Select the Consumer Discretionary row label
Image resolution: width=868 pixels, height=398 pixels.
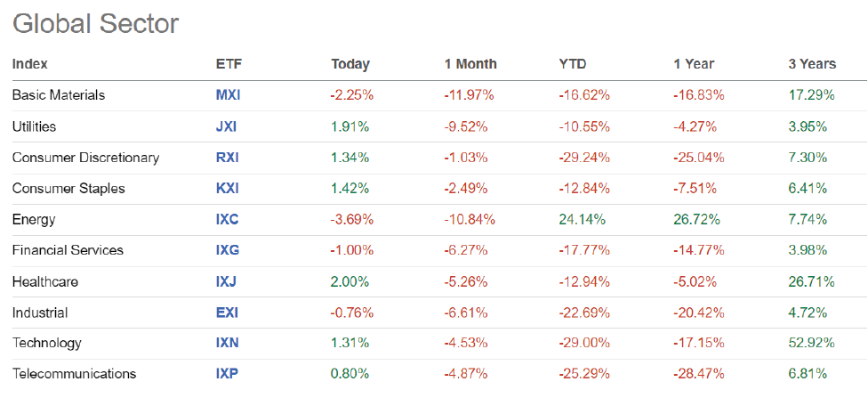(x=85, y=158)
